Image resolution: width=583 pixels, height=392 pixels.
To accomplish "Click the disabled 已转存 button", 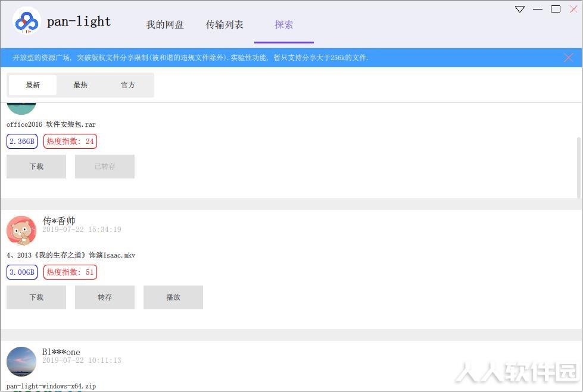I will (105, 167).
